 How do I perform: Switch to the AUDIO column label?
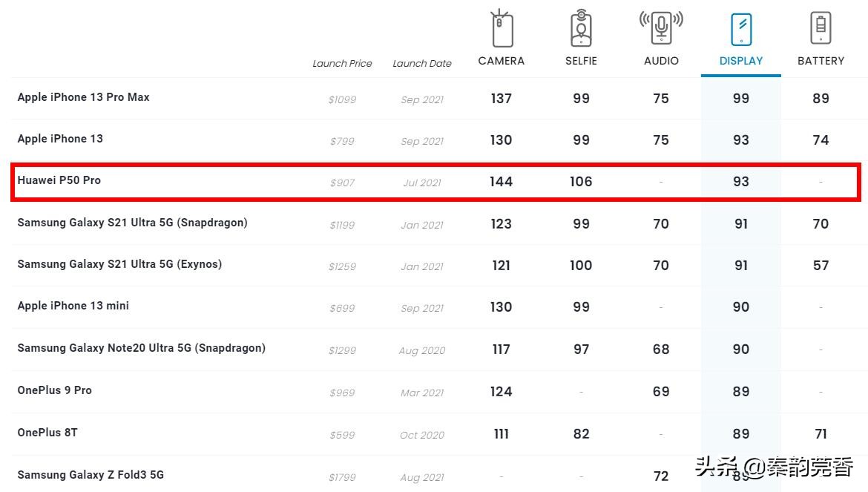click(661, 61)
